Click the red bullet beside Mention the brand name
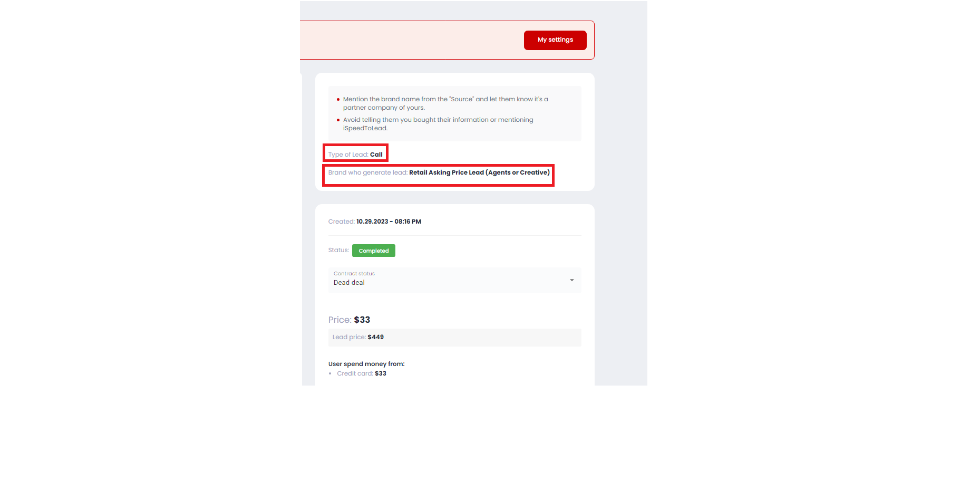Image resolution: width=980 pixels, height=490 pixels. click(x=338, y=99)
